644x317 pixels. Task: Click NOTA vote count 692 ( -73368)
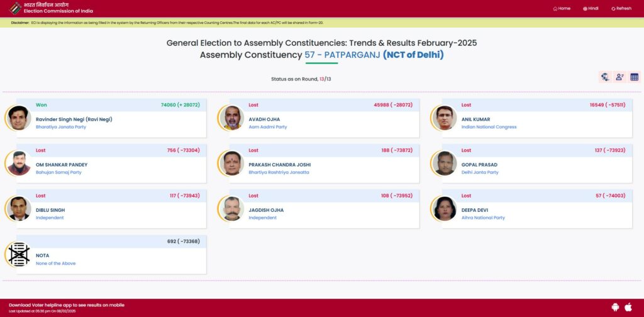[184, 242]
